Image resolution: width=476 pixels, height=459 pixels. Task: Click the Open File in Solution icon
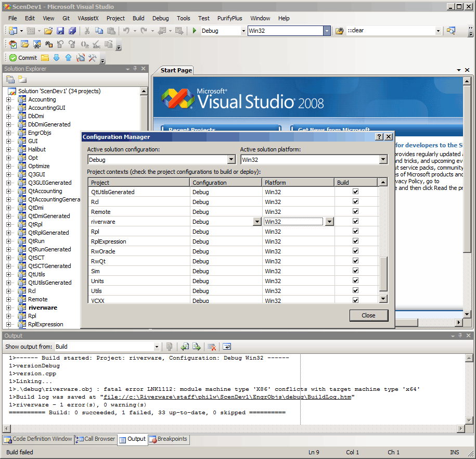tap(25, 44)
